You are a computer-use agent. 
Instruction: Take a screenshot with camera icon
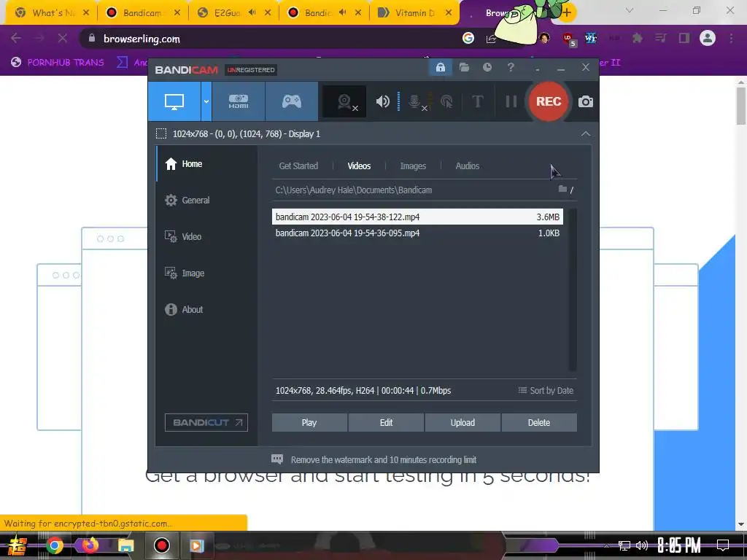pos(586,101)
